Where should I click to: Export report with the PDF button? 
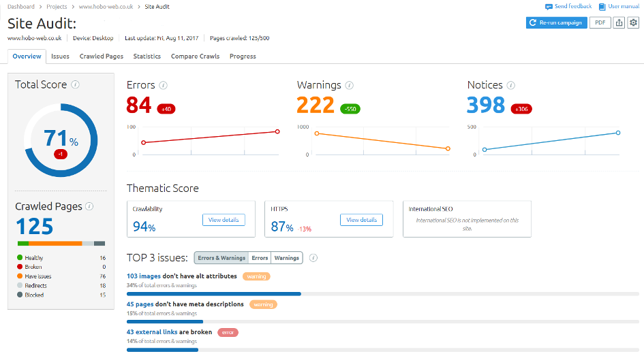[599, 22]
